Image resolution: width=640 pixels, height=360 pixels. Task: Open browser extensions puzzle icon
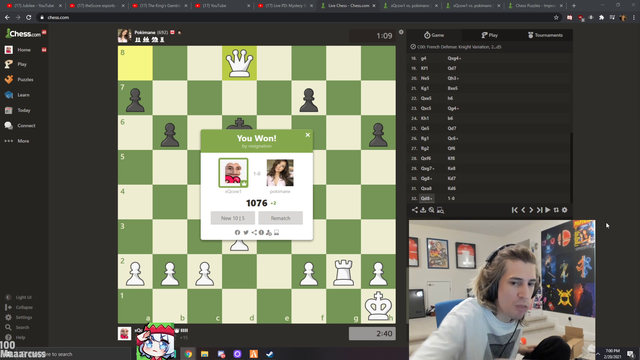pyautogui.click(x=601, y=18)
